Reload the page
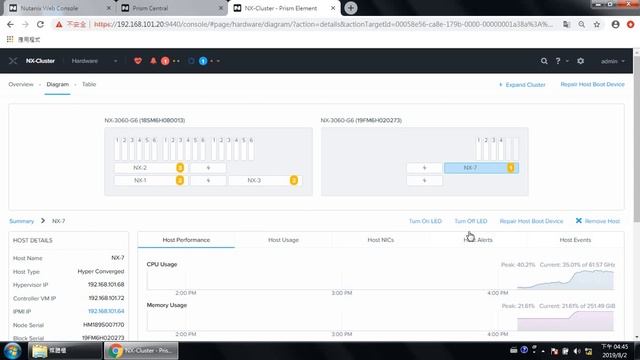Screen dimensions: 640x360 [x=40, y=24]
